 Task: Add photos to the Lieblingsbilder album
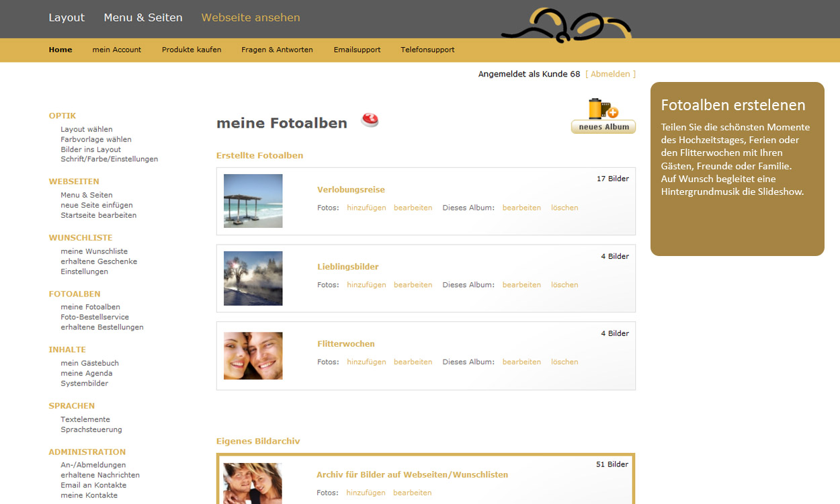click(366, 285)
